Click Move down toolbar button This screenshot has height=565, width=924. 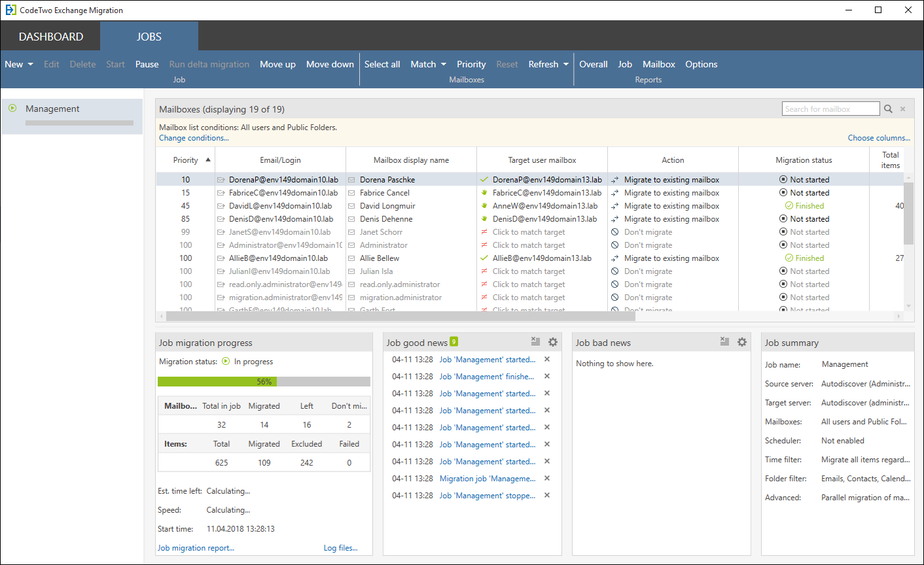pyautogui.click(x=330, y=64)
